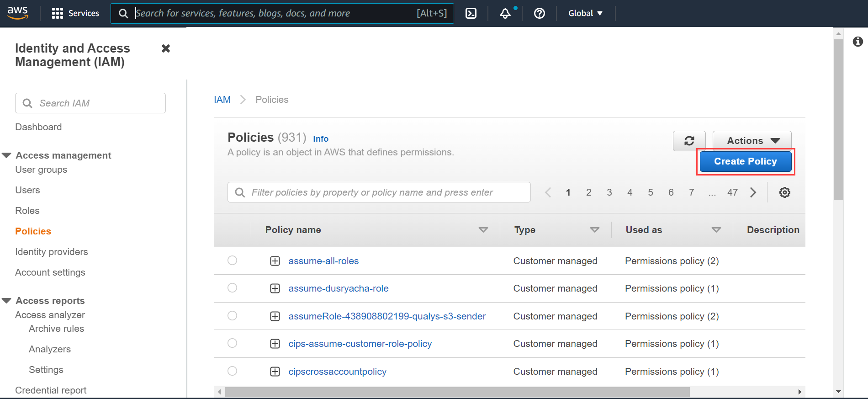Open the assume-all-roles policy link
Viewport: 868px width, 399px height.
[x=323, y=261]
